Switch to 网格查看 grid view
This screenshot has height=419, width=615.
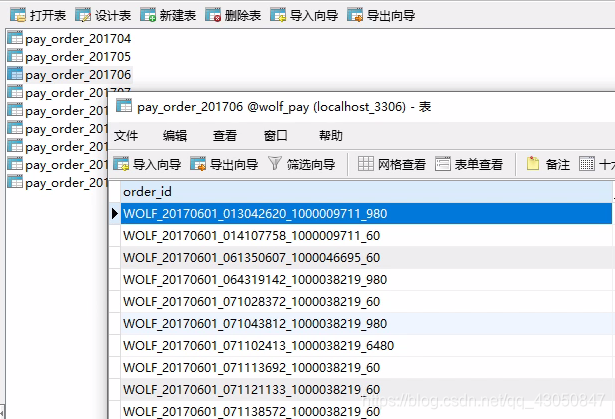(392, 164)
